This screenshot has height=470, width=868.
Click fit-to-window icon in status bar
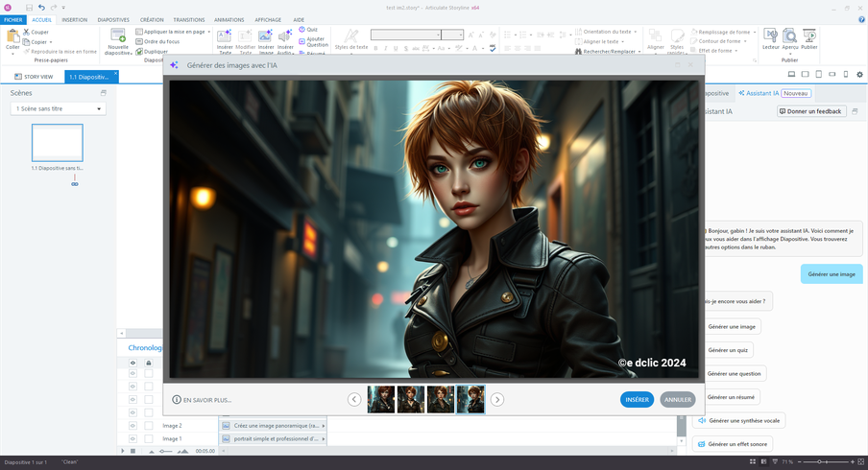861,461
